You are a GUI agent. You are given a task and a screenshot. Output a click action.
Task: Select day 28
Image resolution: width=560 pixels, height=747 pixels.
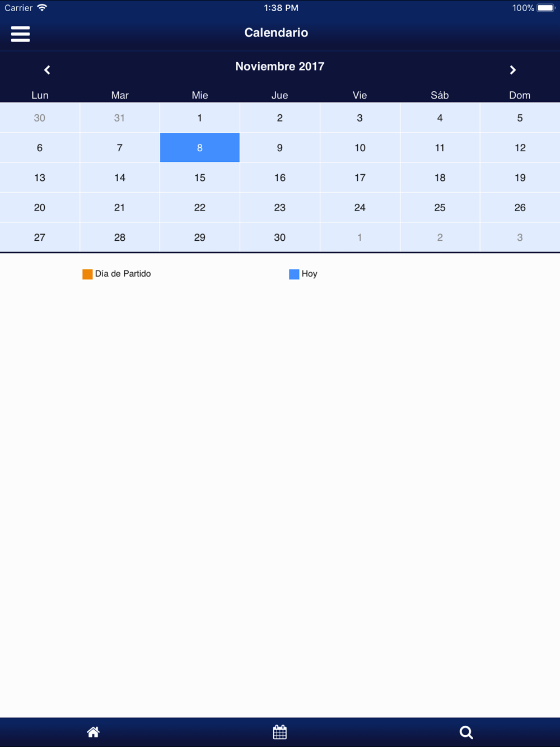pos(120,237)
